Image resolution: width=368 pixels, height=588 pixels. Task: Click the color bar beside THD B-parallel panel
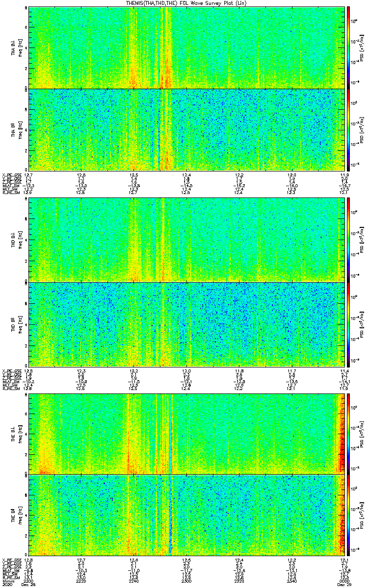[348, 323]
